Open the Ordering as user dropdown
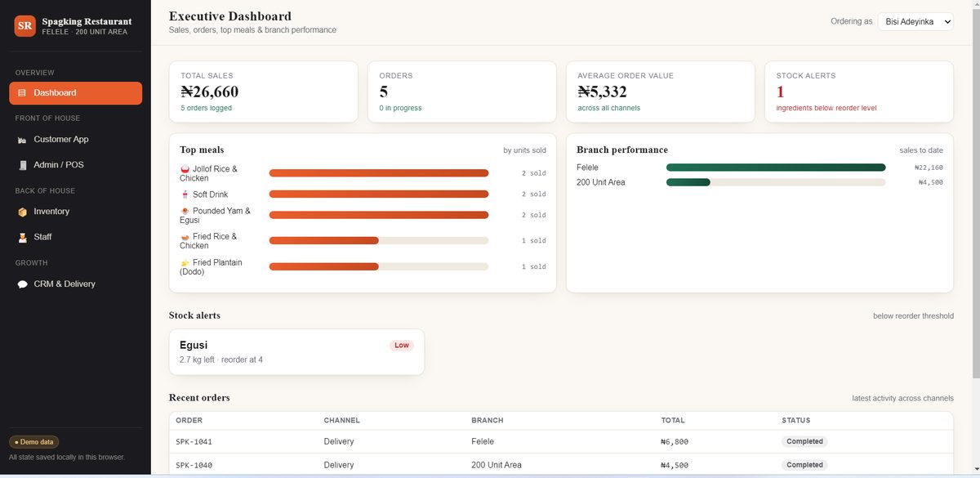This screenshot has width=980, height=478. [915, 22]
